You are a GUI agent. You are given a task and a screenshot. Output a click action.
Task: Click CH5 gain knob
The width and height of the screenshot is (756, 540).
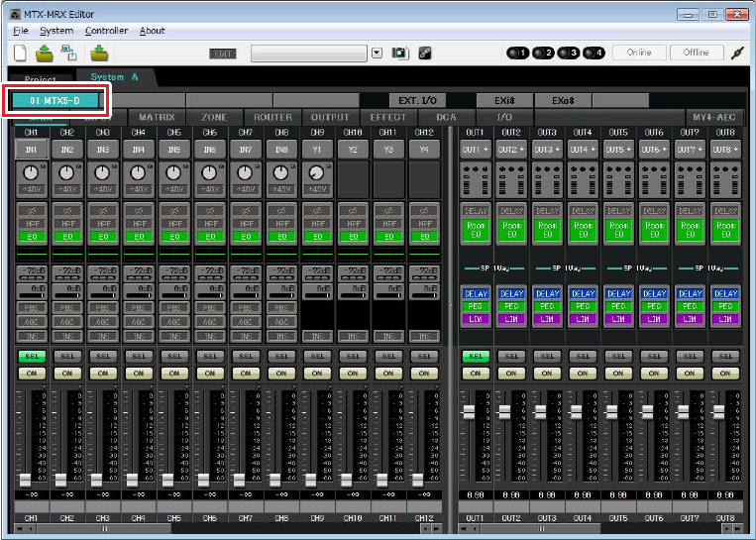173,172
